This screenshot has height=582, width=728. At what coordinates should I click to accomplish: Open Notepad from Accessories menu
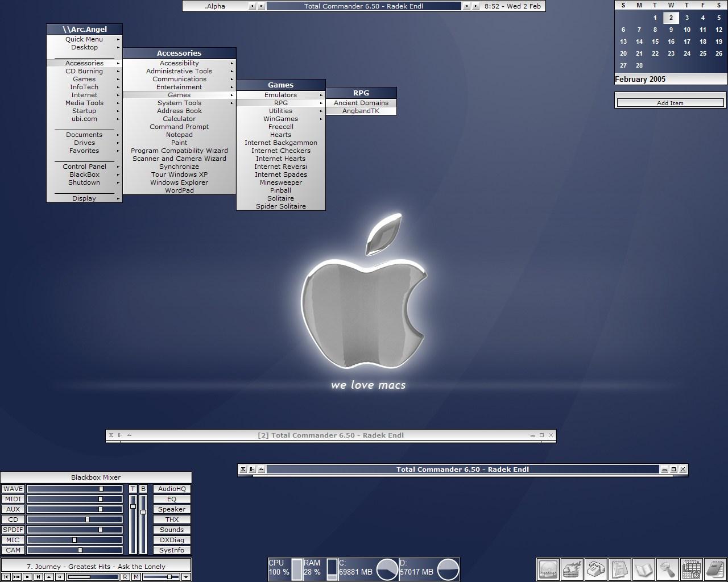click(x=179, y=135)
